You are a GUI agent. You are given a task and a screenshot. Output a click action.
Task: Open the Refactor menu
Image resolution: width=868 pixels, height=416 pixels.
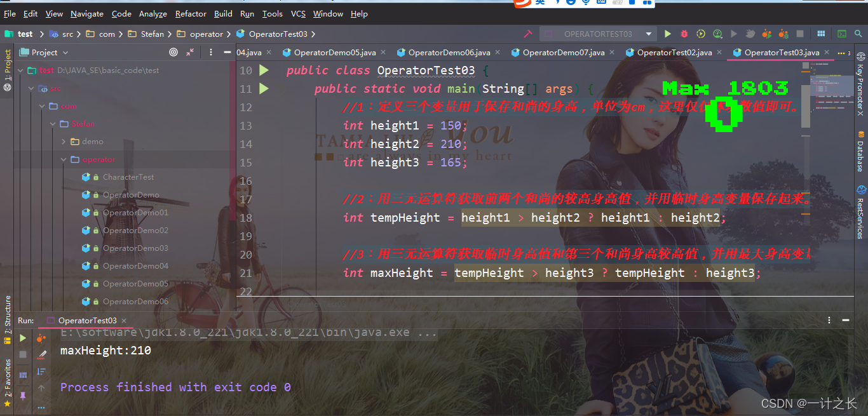point(191,13)
